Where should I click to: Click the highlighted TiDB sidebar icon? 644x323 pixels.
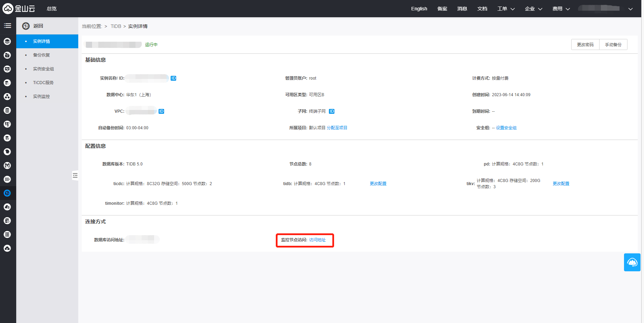tap(7, 193)
